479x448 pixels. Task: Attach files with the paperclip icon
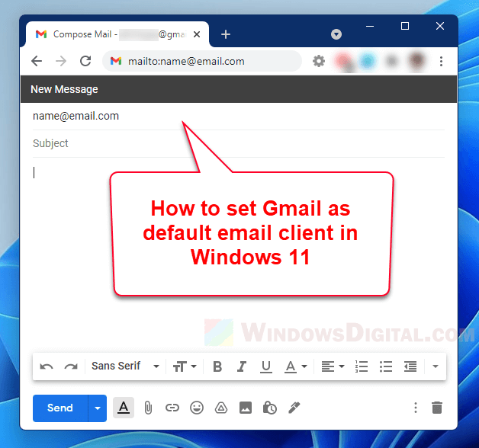click(148, 408)
